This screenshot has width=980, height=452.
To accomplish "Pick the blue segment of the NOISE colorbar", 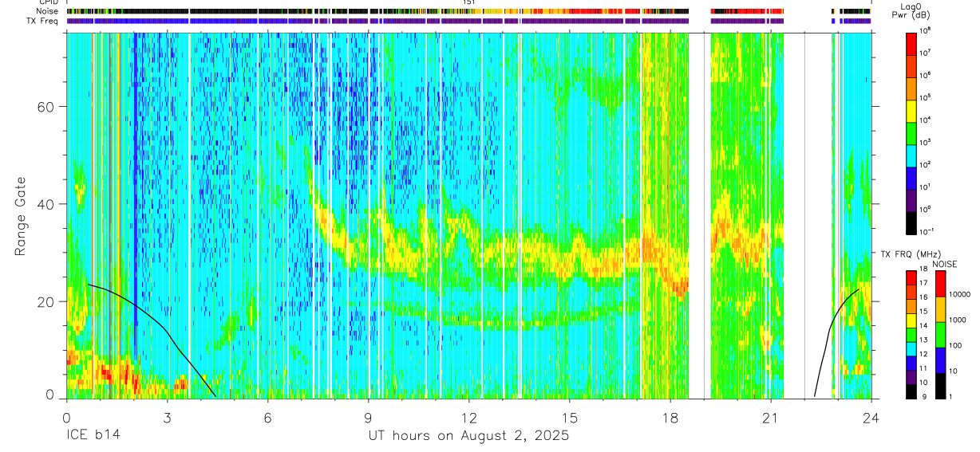I will [x=940, y=360].
